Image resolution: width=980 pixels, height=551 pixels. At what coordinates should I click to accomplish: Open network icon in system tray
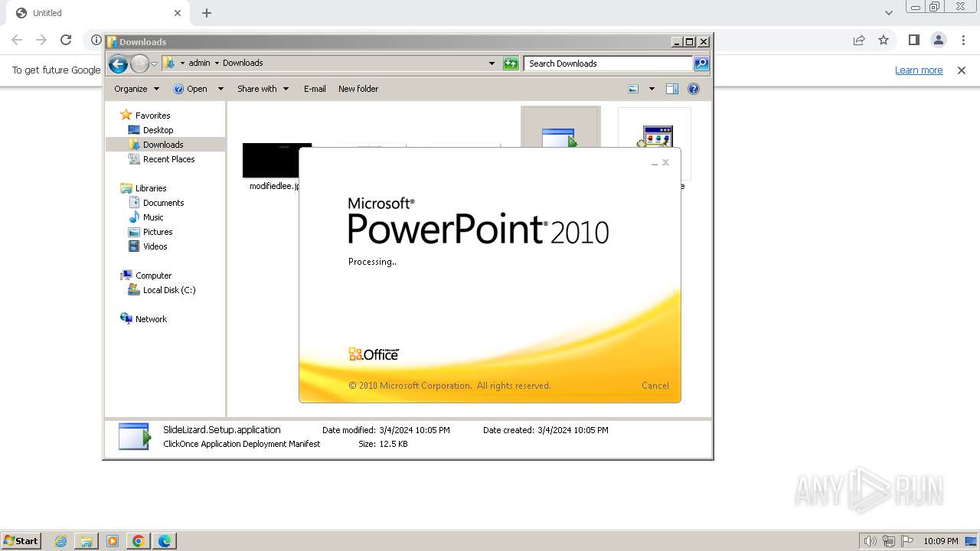click(888, 541)
